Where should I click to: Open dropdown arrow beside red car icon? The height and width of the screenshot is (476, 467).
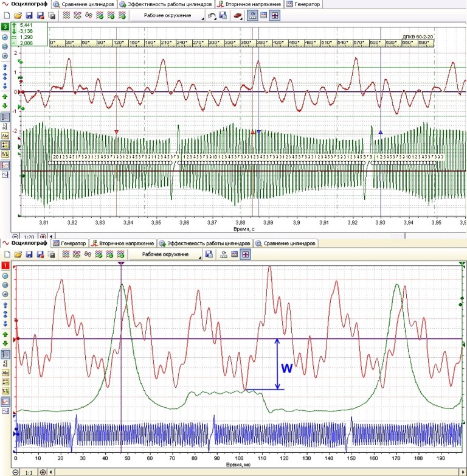click(x=242, y=18)
